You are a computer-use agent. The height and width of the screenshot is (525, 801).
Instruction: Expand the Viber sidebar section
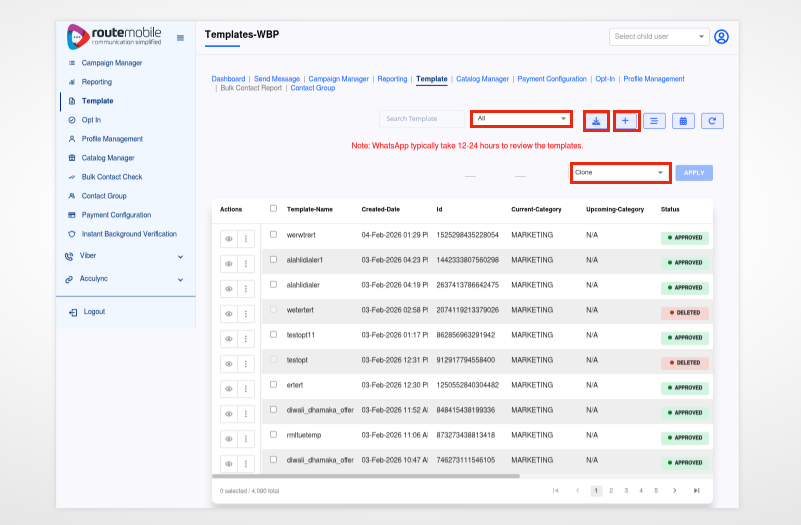(180, 256)
